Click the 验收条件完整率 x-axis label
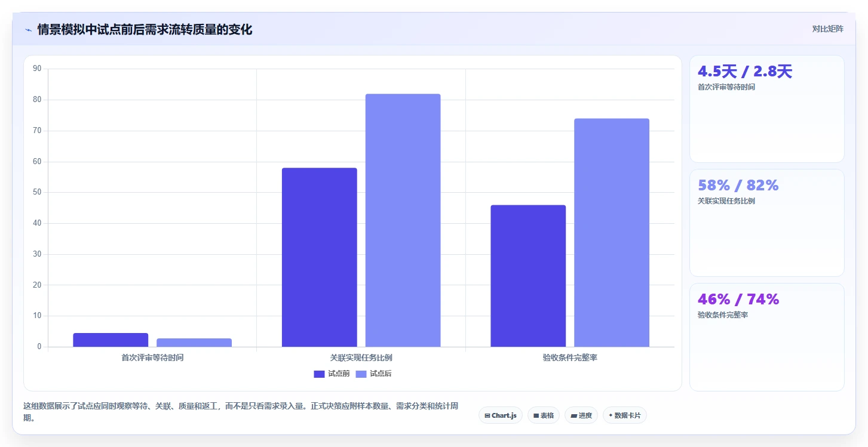The width and height of the screenshot is (868, 447). pos(570,358)
